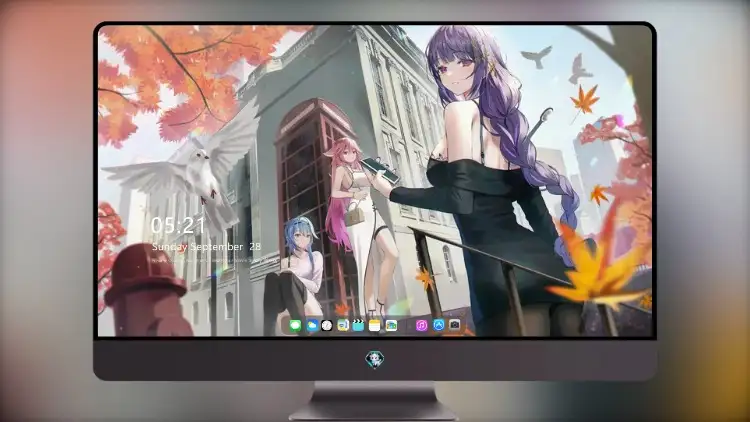Open the yellow Notes app in dock

pyautogui.click(x=375, y=326)
